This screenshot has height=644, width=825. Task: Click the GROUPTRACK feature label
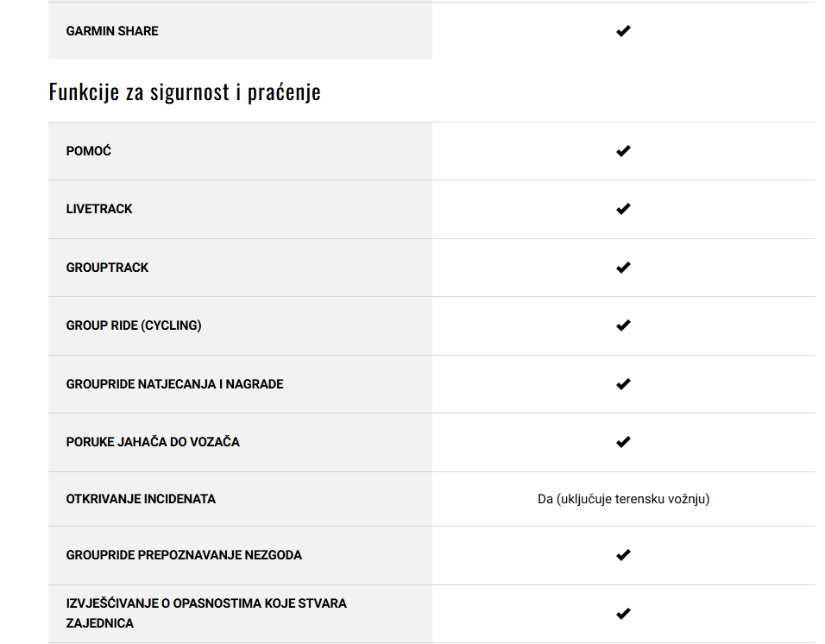click(107, 268)
